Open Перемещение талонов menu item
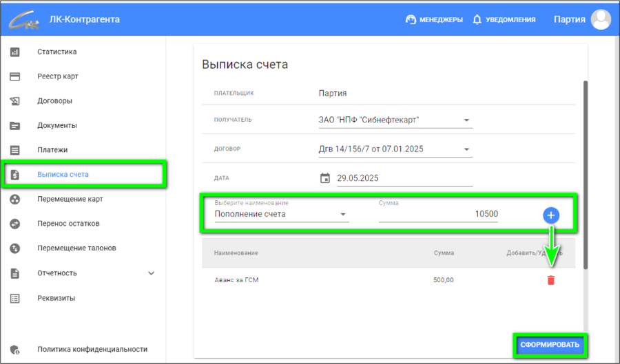 coord(76,248)
